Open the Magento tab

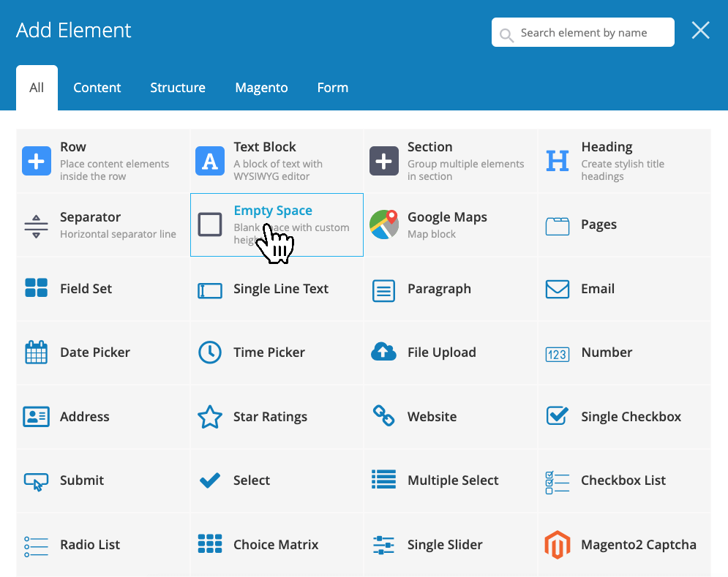point(261,87)
